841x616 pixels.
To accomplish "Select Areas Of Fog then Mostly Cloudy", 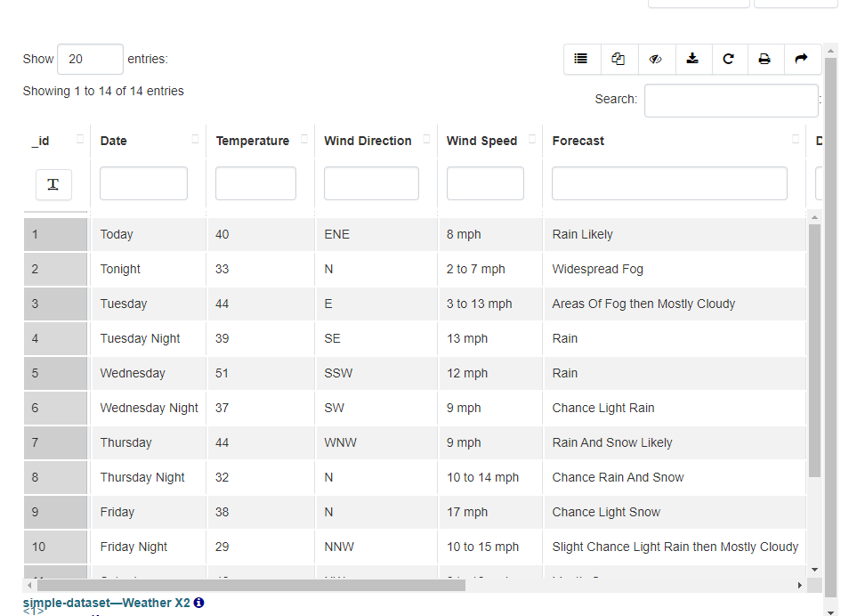I will pyautogui.click(x=675, y=304).
